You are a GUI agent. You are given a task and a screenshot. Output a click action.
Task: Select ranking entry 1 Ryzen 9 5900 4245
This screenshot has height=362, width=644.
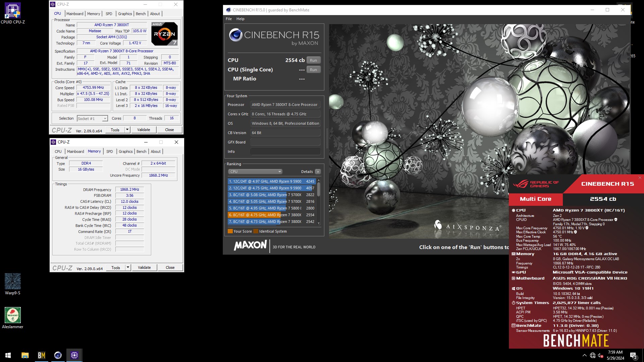(272, 181)
